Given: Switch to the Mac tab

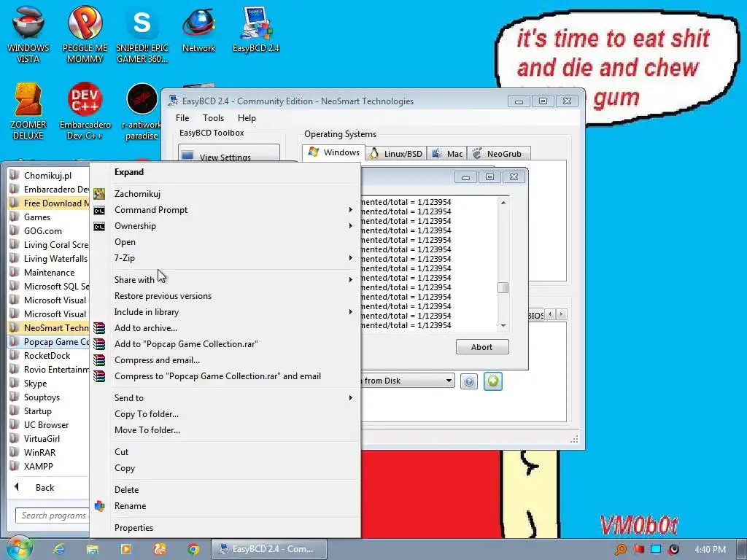Looking at the screenshot, I should click(447, 153).
